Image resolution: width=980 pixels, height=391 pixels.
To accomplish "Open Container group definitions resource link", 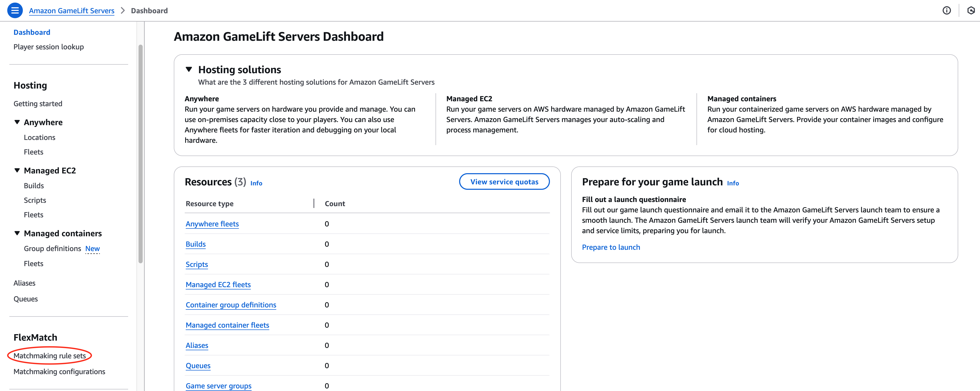I will [x=231, y=305].
